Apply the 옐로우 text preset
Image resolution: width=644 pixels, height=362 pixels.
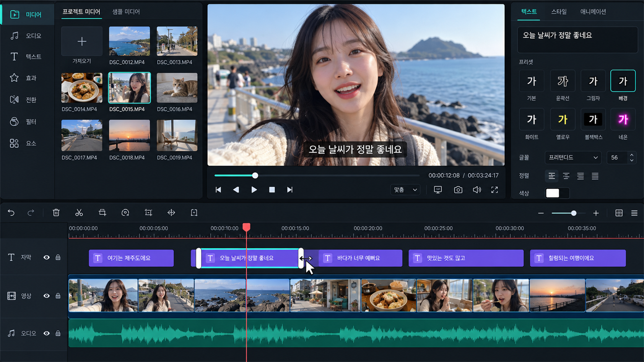(562, 119)
